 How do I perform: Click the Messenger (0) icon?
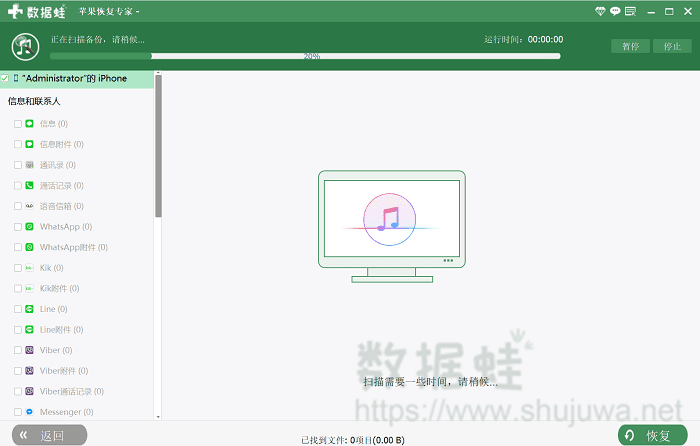pos(29,412)
